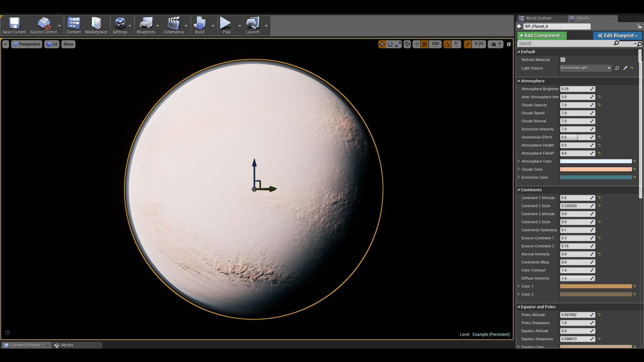Open the Light Source dropdown

[x=586, y=68]
